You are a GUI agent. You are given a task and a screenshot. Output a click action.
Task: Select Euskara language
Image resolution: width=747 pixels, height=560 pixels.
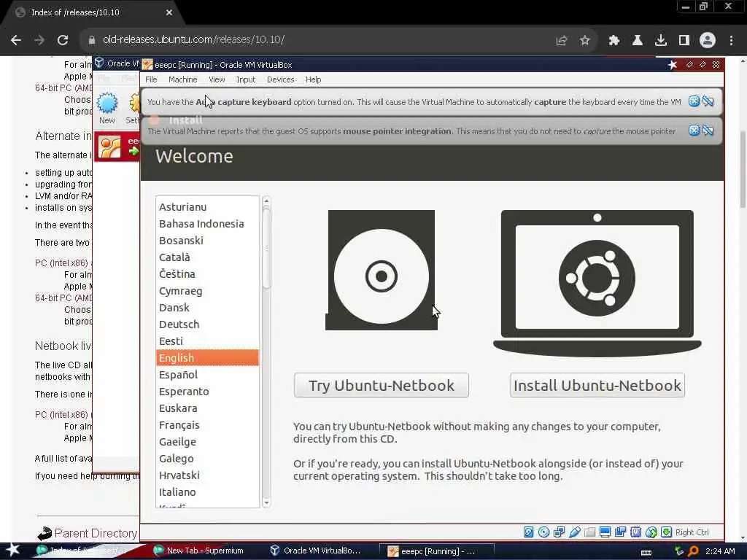coord(208,408)
